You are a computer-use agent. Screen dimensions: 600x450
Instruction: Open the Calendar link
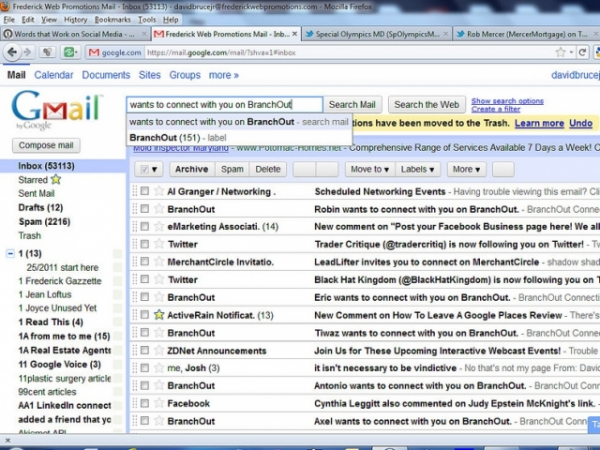54,75
